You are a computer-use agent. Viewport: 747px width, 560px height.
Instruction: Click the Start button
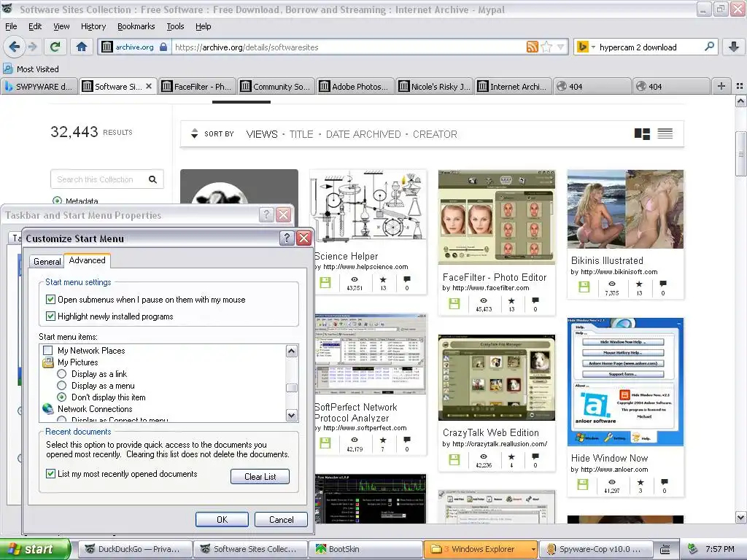pos(34,549)
